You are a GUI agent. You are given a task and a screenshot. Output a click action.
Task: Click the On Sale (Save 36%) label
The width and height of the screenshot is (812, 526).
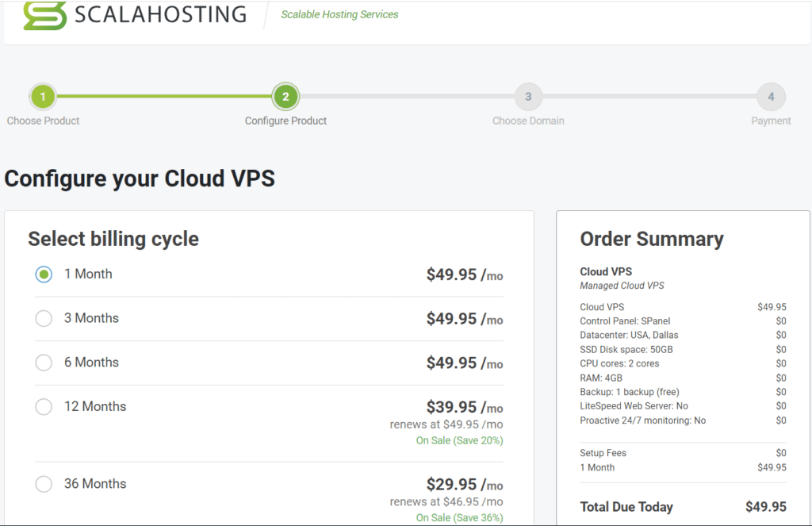(x=460, y=517)
